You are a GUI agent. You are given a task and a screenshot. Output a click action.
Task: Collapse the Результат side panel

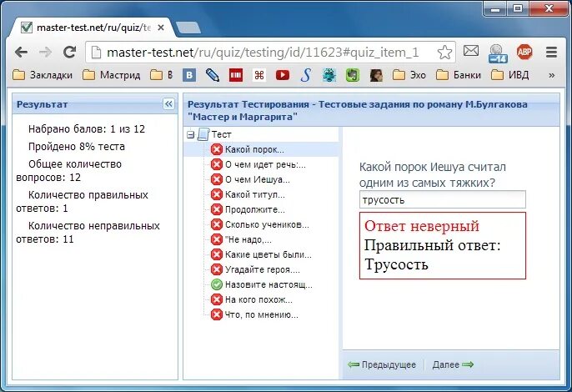(168, 104)
